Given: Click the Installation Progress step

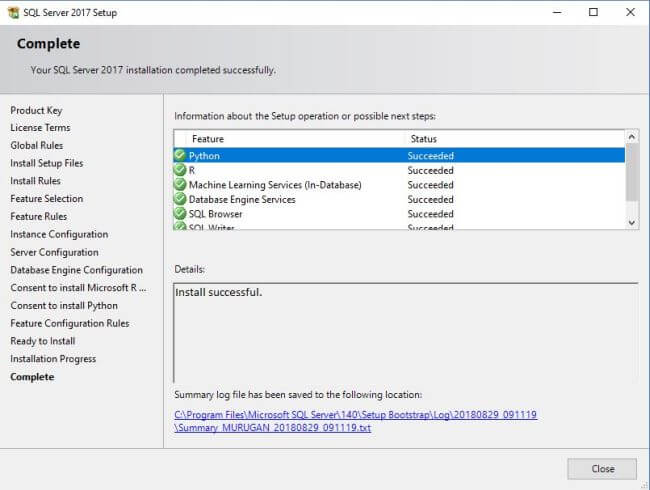Looking at the screenshot, I should point(53,359).
